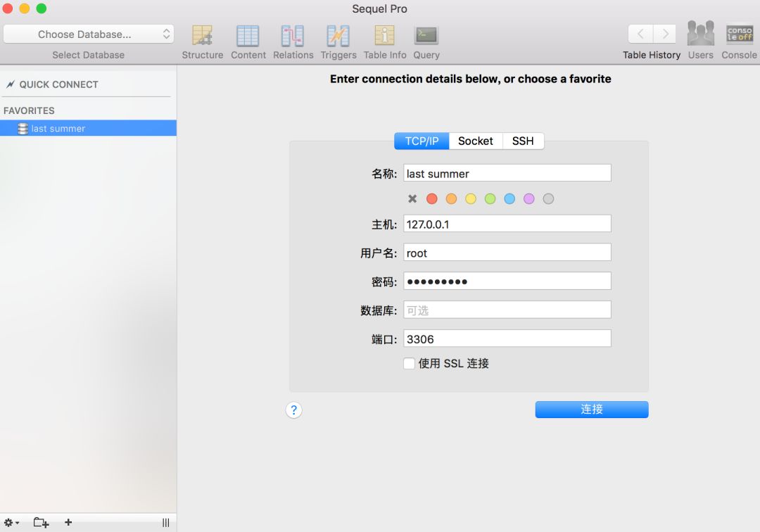Open the Users manager icon

point(700,34)
